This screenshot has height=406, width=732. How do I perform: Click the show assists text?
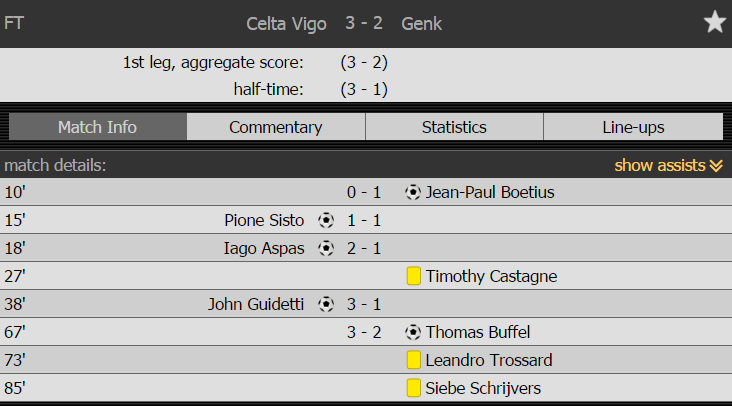(x=660, y=165)
